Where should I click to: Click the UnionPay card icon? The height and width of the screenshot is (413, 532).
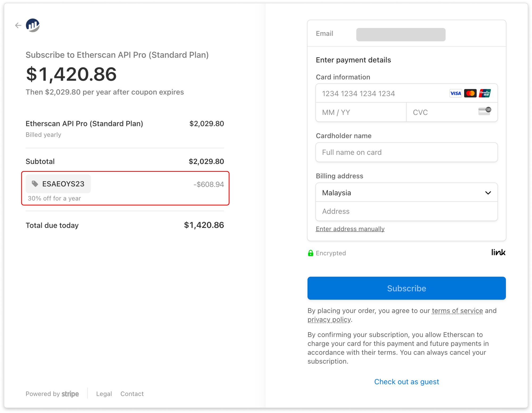[485, 93]
